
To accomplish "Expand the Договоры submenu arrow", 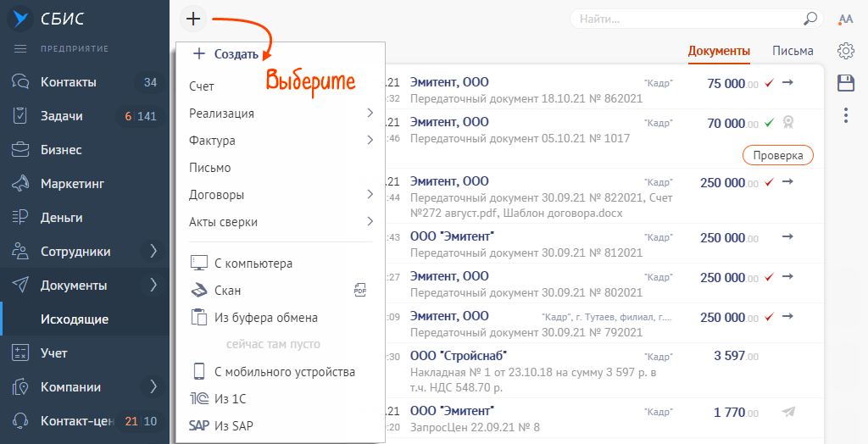I will 370,195.
